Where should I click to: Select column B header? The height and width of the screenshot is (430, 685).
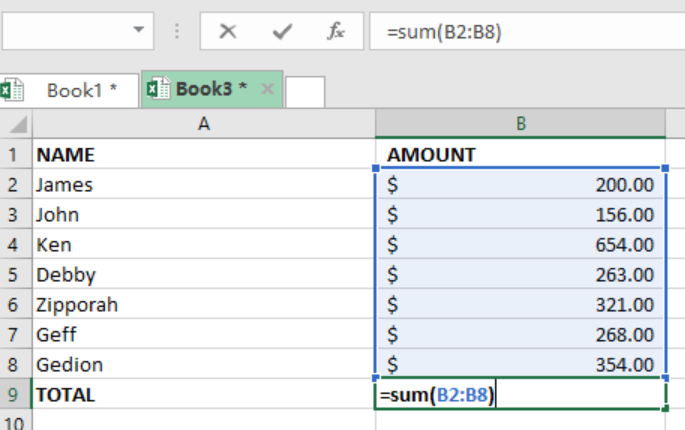tap(520, 124)
